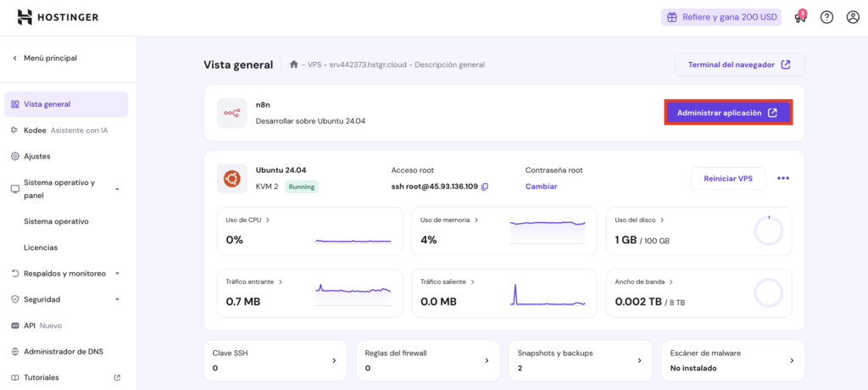
Task: Expand Respaldos y monitoreo menu
Action: point(117,274)
